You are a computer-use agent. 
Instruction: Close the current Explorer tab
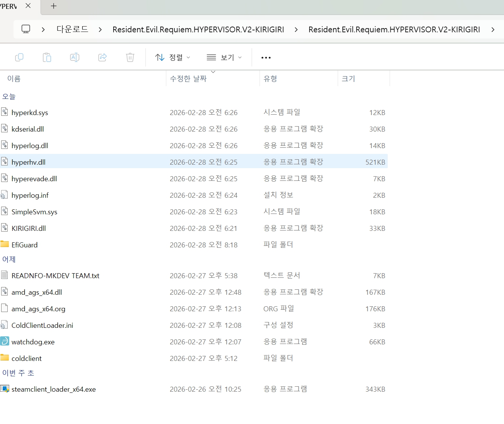[28, 6]
